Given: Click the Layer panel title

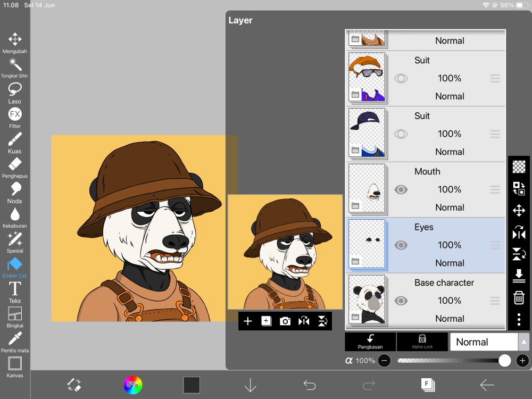Looking at the screenshot, I should (x=240, y=20).
